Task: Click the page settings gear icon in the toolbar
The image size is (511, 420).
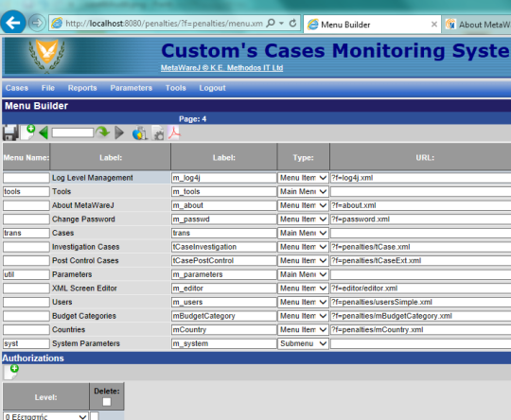Action: tap(158, 133)
